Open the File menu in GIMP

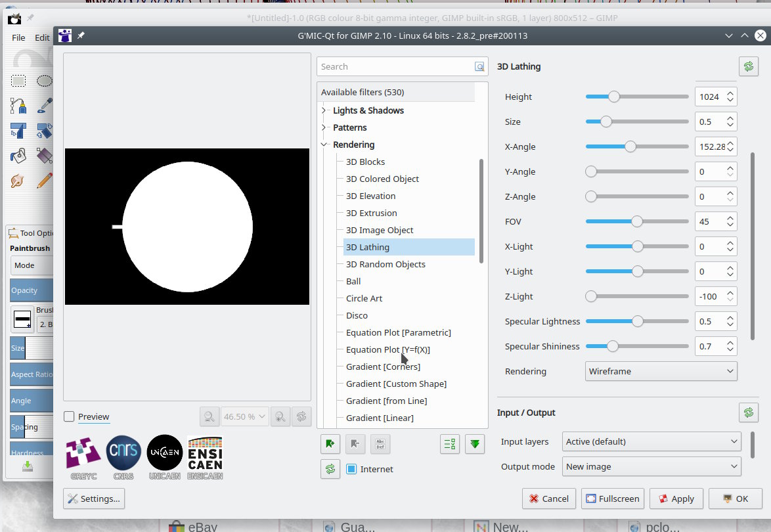18,37
